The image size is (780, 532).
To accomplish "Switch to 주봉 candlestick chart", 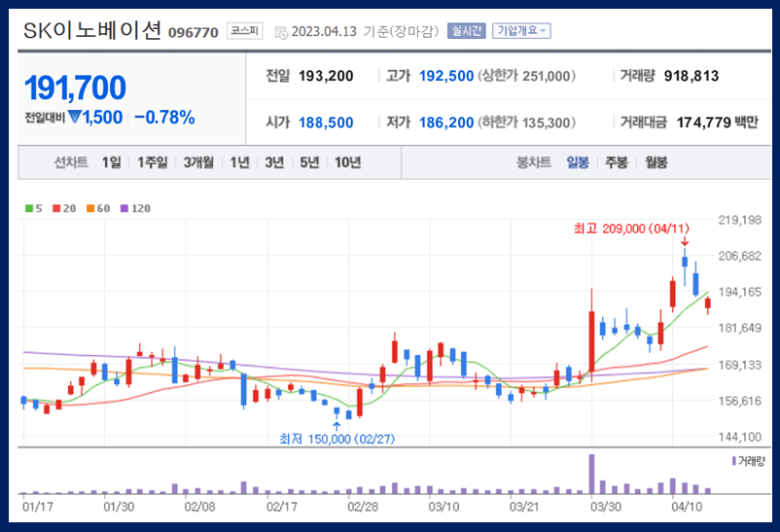I will (x=617, y=162).
